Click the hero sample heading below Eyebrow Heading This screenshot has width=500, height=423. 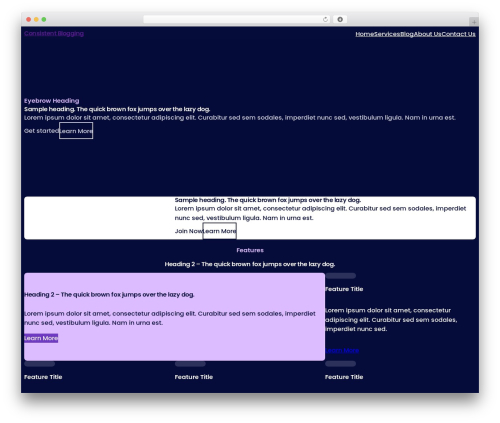117,109
